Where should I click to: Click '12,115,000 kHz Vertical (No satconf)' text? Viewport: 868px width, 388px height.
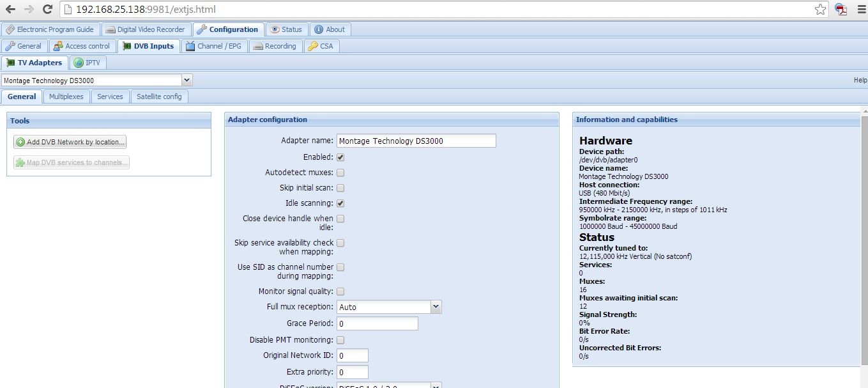pos(635,256)
